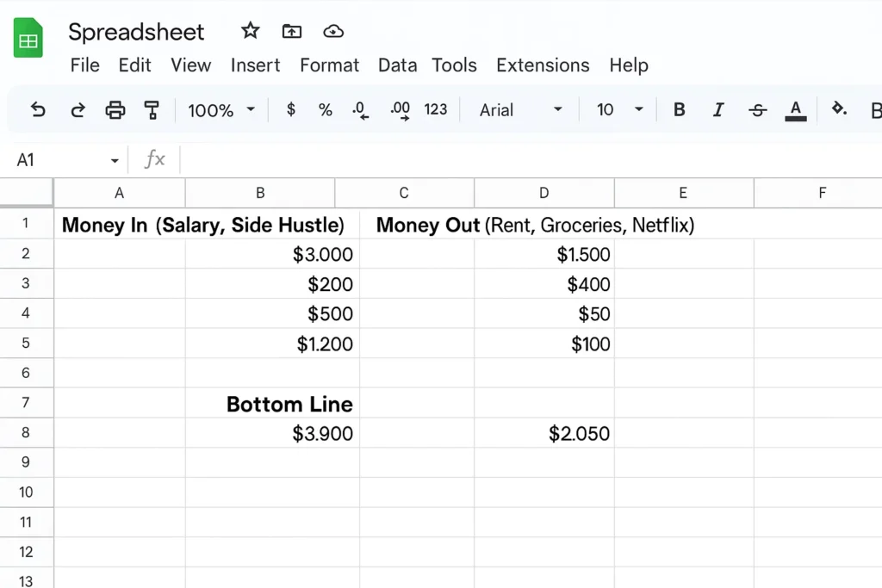Open the Extensions menu
882x588 pixels.
pos(543,65)
